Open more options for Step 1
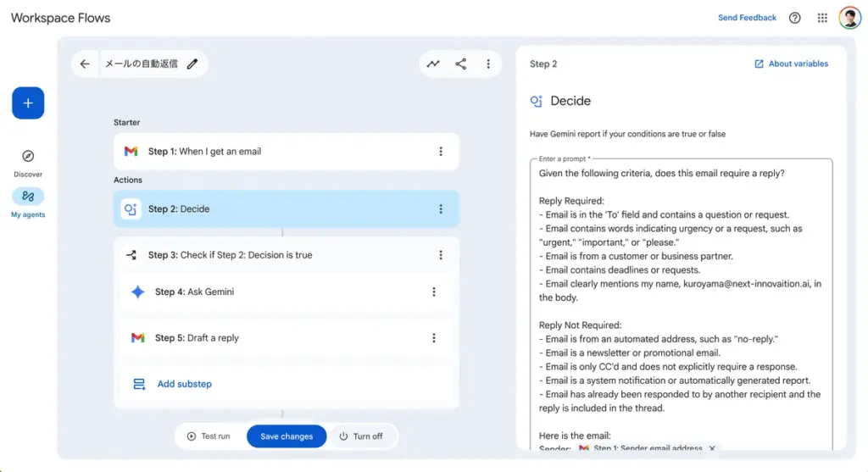Image resolution: width=868 pixels, height=472 pixels. click(x=441, y=152)
